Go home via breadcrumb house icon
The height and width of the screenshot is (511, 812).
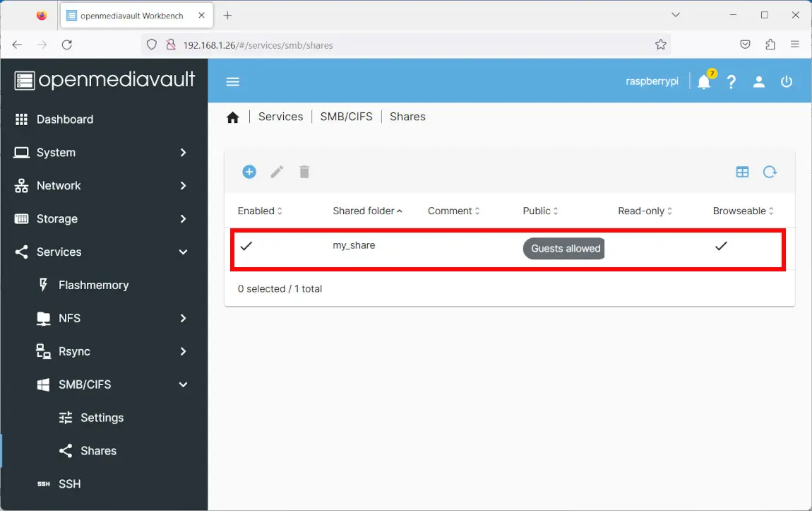tap(233, 117)
